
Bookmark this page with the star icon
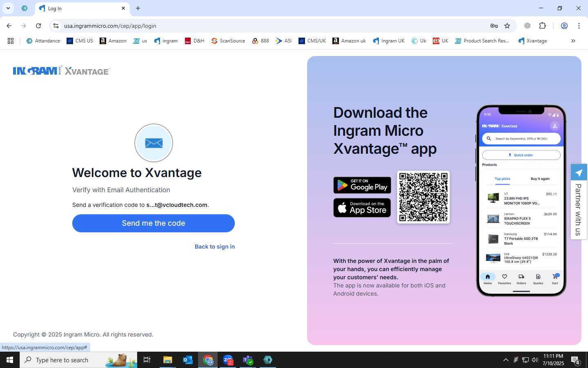coord(507,26)
